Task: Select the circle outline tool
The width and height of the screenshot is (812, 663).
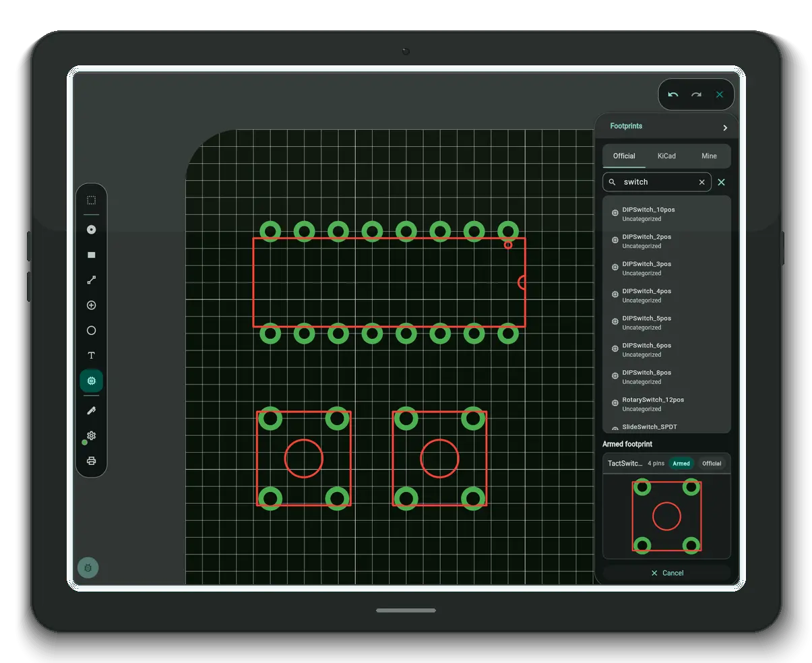Action: pyautogui.click(x=92, y=330)
